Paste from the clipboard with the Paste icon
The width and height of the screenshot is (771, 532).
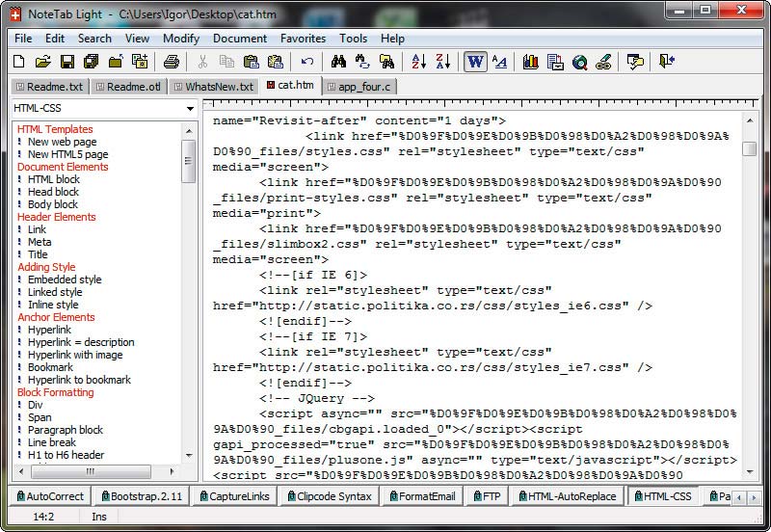click(x=251, y=62)
